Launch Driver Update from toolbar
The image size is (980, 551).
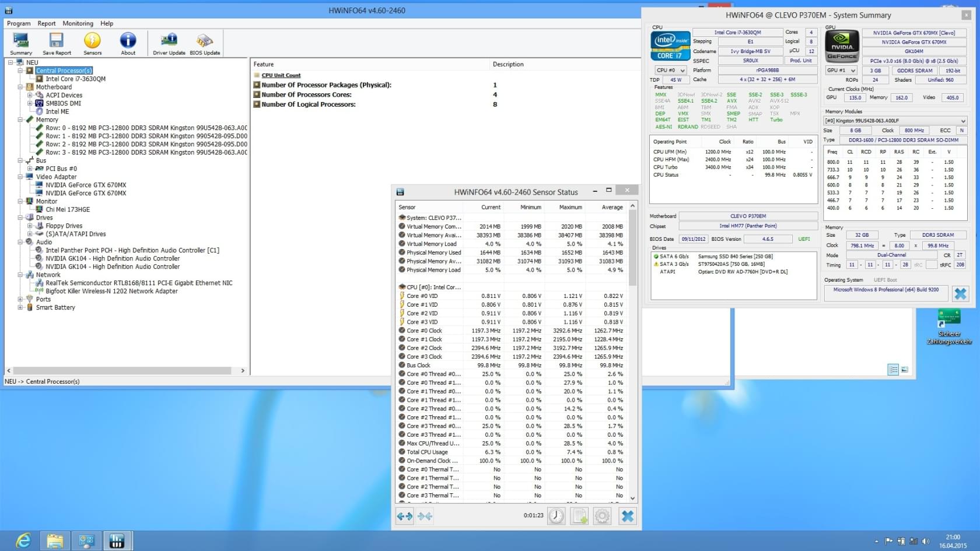(x=169, y=44)
